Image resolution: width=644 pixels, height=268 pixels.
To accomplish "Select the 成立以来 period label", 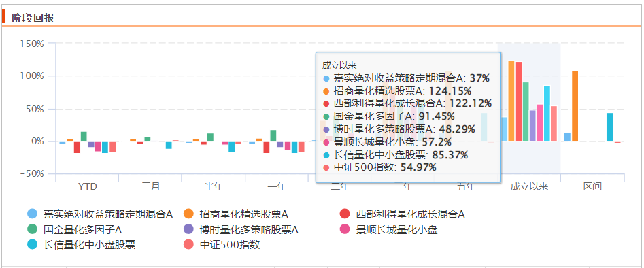I will [529, 186].
